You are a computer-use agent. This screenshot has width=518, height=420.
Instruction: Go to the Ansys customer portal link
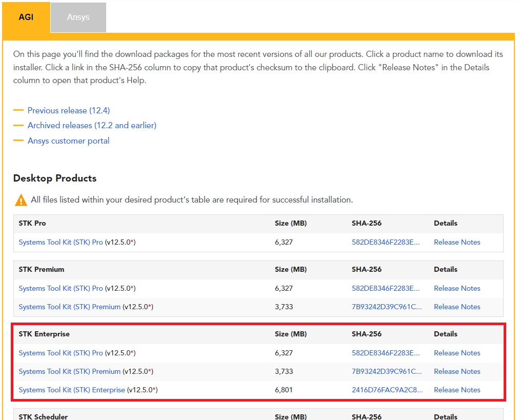(x=68, y=141)
